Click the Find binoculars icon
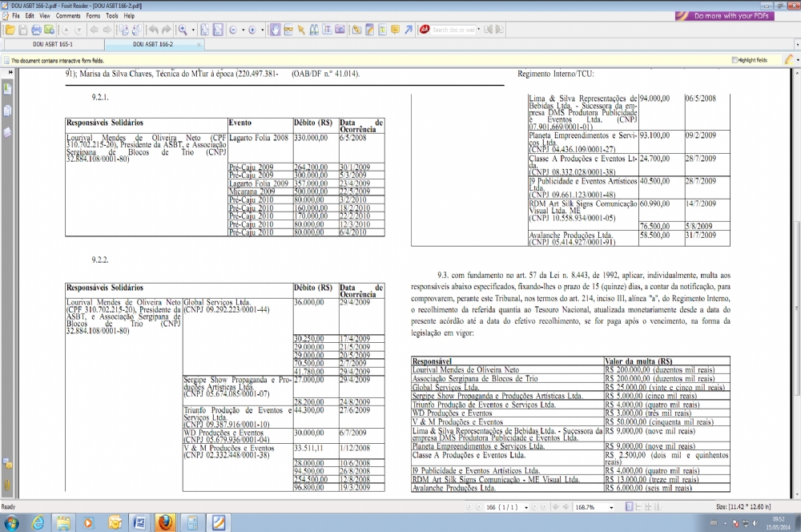Screen dimensions: 801x532 (x=314, y=30)
